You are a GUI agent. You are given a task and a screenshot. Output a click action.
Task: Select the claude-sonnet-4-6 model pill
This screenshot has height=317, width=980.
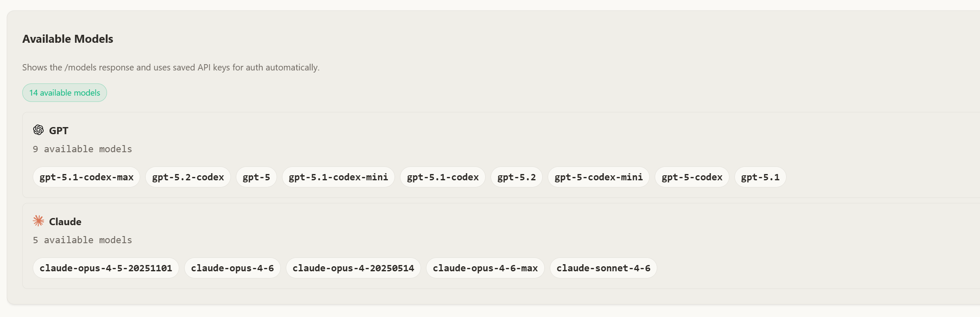(x=603, y=268)
